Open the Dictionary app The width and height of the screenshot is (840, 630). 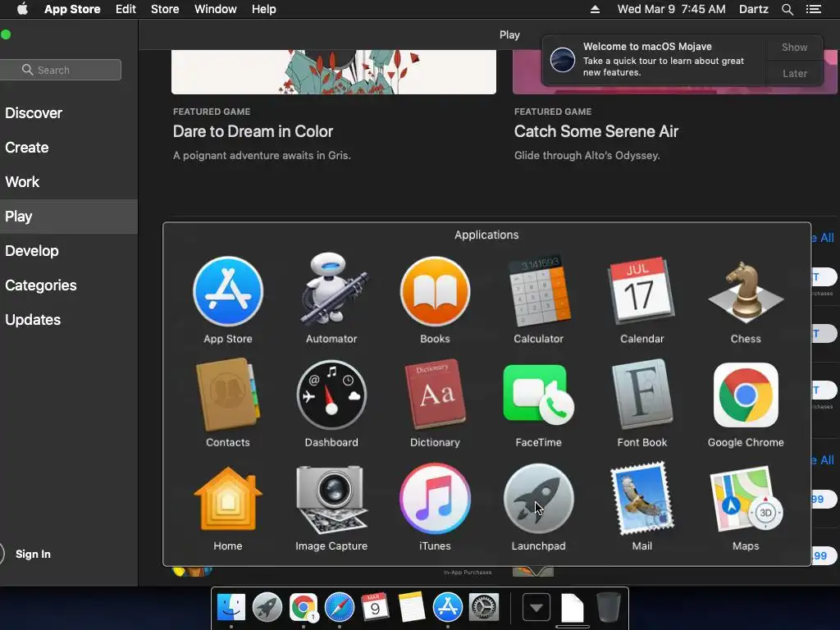pyautogui.click(x=435, y=395)
